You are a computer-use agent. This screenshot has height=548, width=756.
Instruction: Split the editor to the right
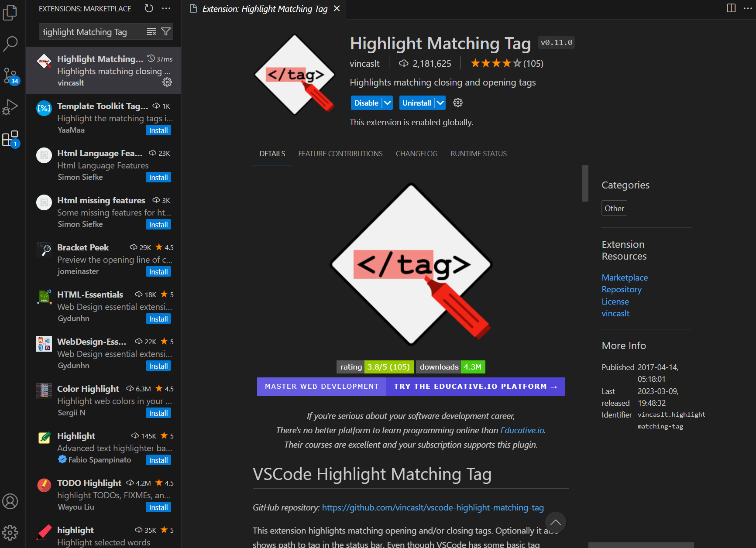pyautogui.click(x=731, y=8)
